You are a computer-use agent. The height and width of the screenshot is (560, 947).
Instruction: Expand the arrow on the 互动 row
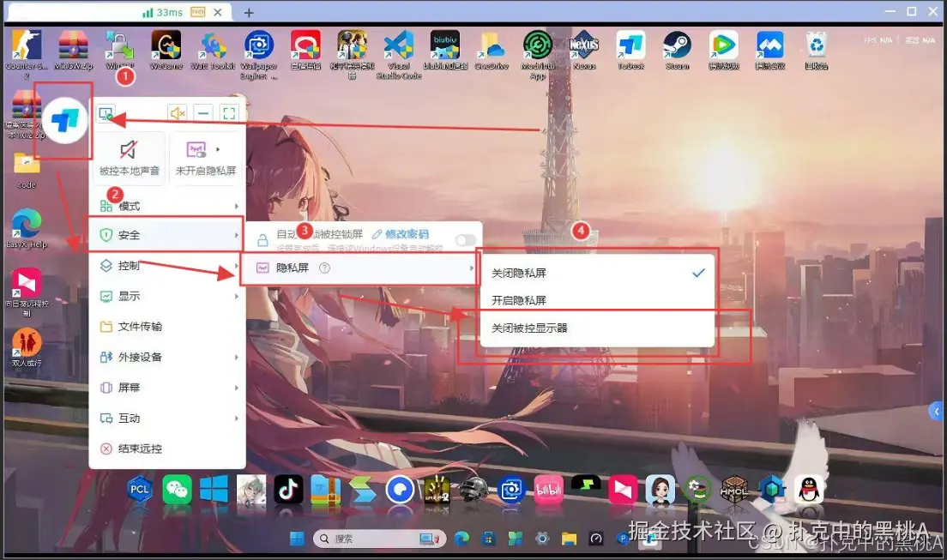(236, 418)
